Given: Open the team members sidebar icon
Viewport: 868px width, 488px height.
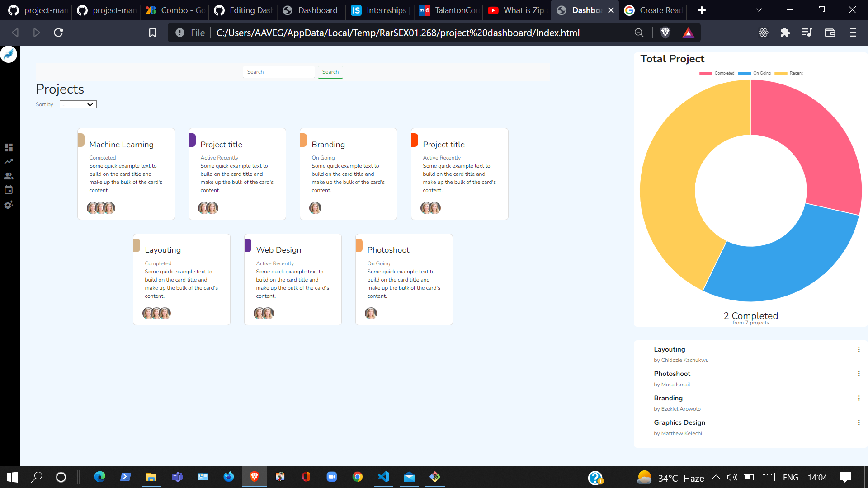Looking at the screenshot, I should point(9,176).
